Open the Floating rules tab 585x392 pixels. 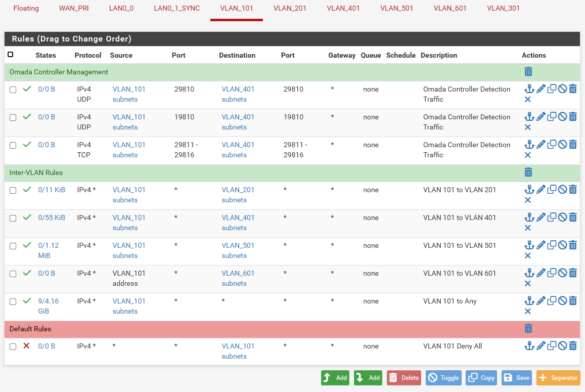click(26, 8)
